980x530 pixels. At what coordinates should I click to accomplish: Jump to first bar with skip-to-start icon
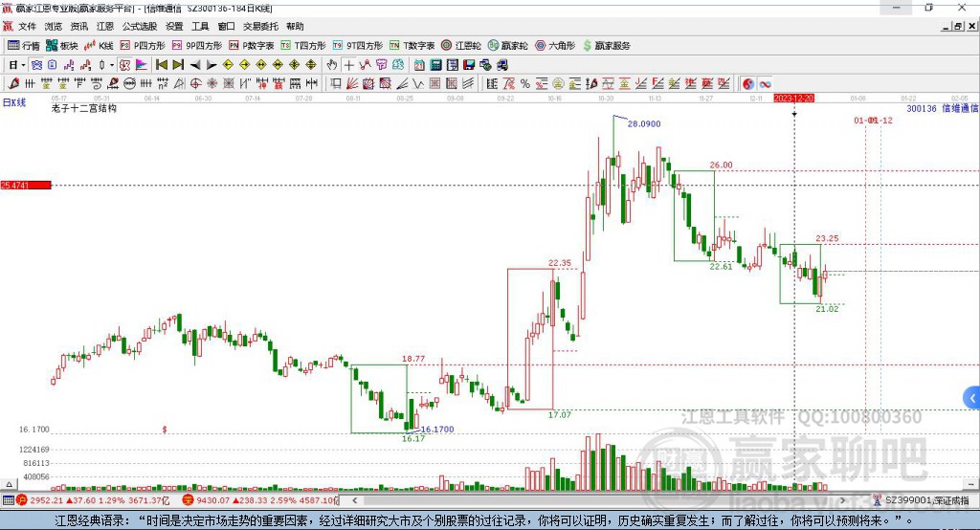pos(161,65)
